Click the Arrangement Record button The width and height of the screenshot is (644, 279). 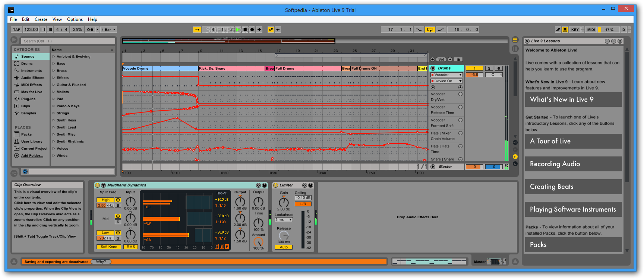point(252,29)
